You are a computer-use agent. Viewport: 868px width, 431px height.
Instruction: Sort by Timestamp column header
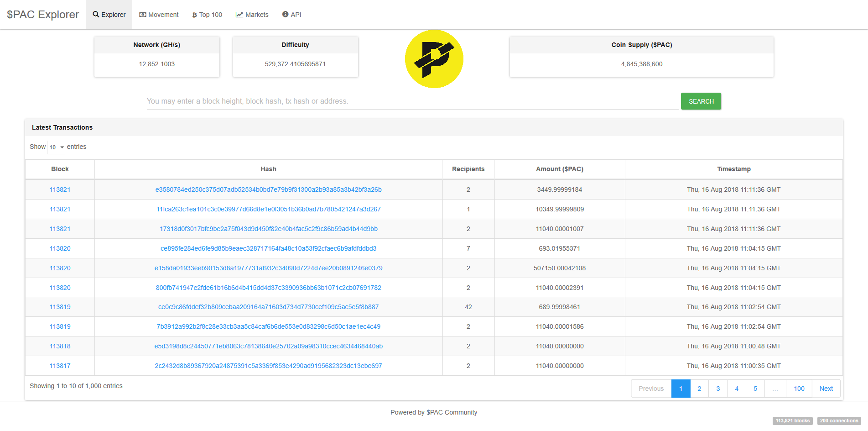click(733, 169)
